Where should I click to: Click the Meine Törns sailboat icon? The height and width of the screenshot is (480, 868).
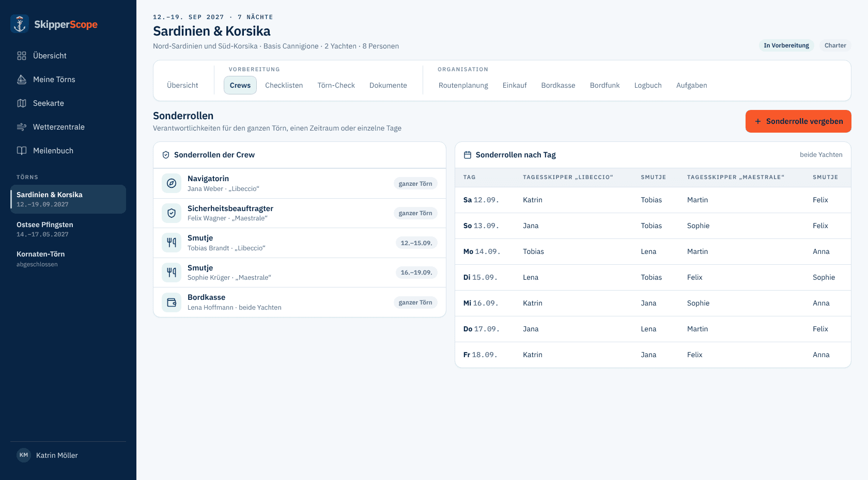(x=22, y=79)
